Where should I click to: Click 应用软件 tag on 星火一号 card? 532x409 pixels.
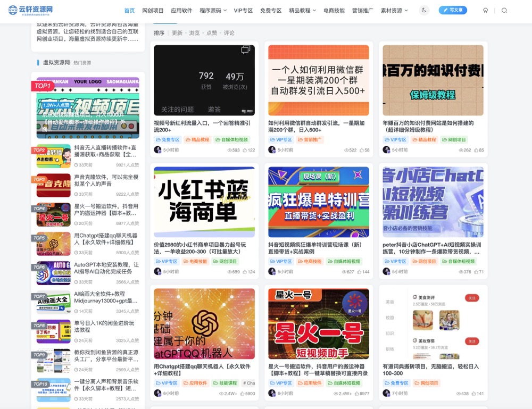(x=310, y=383)
